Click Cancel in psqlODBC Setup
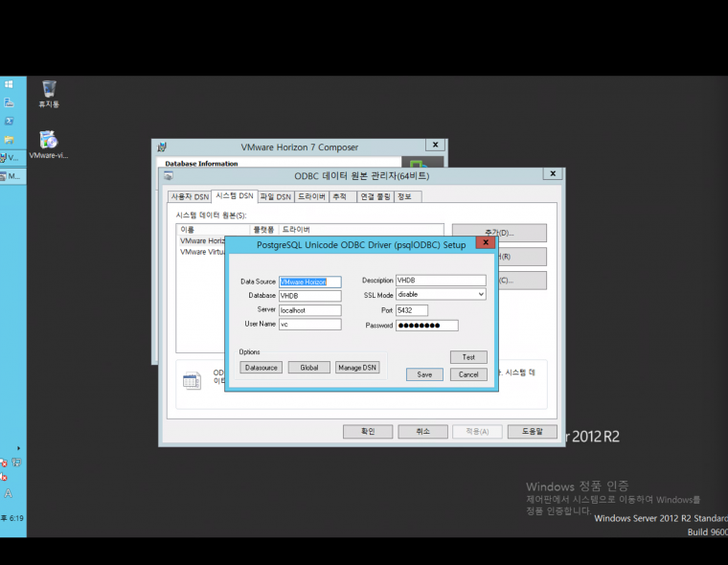 [x=468, y=374]
